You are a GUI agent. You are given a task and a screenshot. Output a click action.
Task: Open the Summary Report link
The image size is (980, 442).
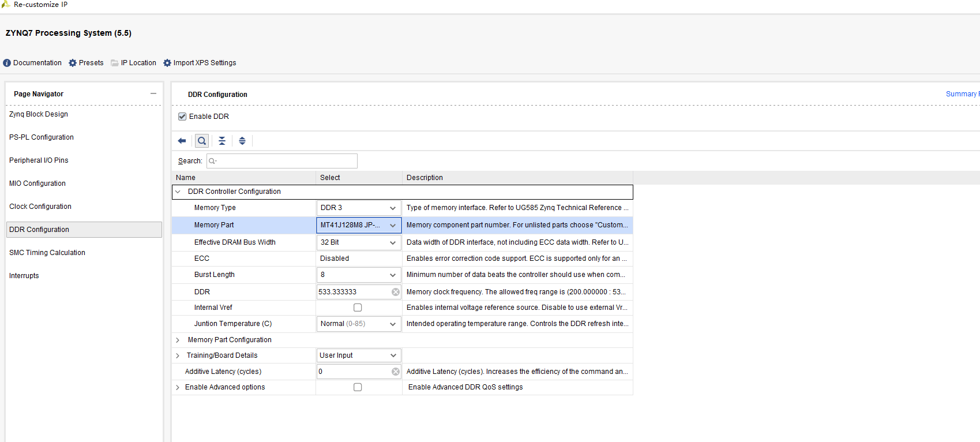[963, 94]
